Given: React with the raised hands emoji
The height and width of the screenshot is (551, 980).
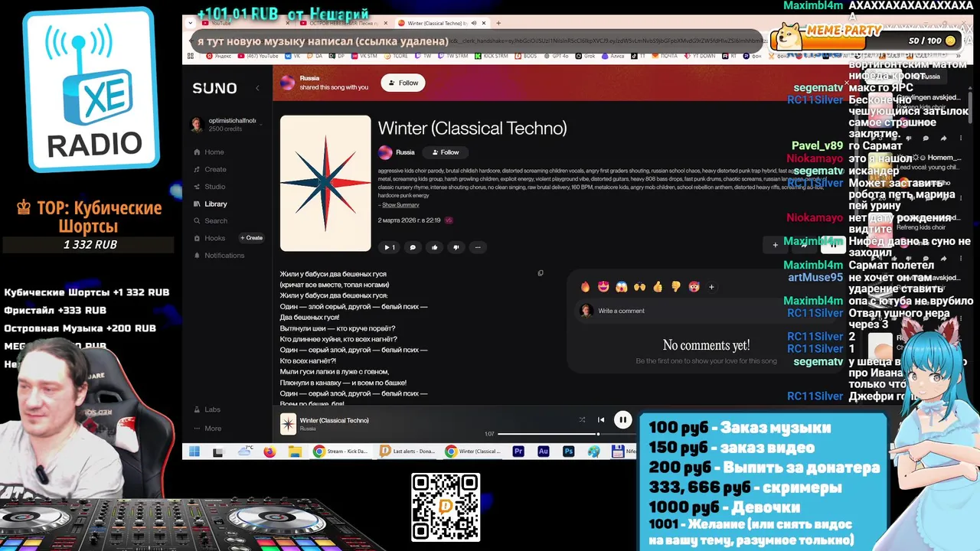Looking at the screenshot, I should pyautogui.click(x=639, y=287).
